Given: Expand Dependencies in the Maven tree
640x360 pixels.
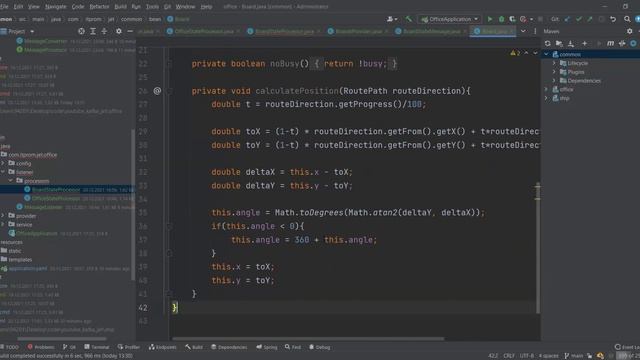Looking at the screenshot, I should (554, 81).
